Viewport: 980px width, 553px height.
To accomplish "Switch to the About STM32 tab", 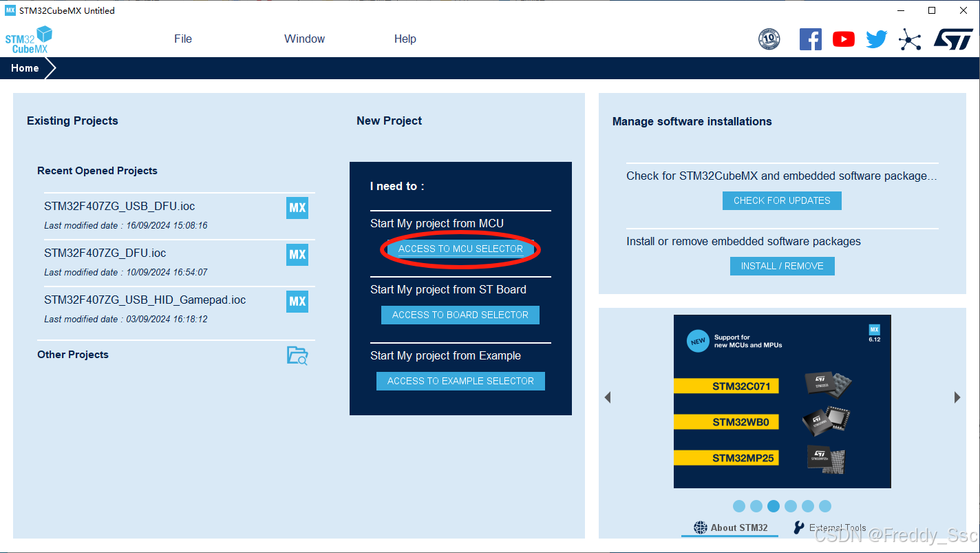I will point(731,528).
